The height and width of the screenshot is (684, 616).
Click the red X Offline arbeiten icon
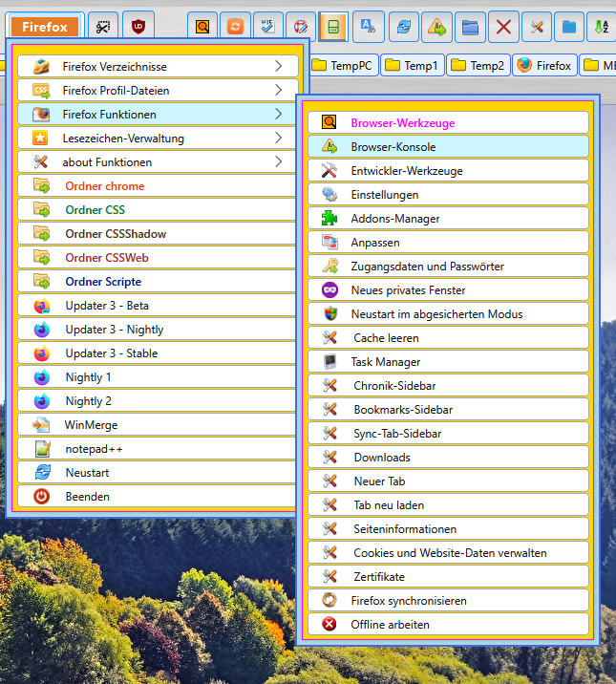tap(329, 624)
